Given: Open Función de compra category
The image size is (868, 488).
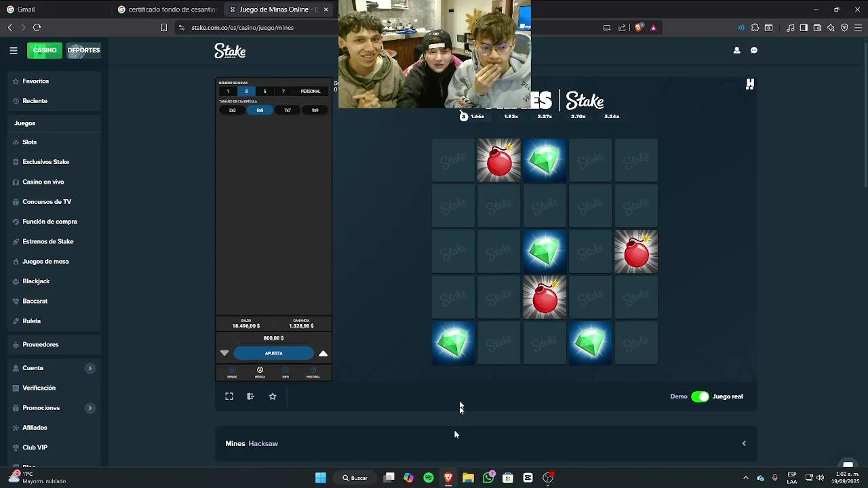Looking at the screenshot, I should pyautogui.click(x=54, y=222).
